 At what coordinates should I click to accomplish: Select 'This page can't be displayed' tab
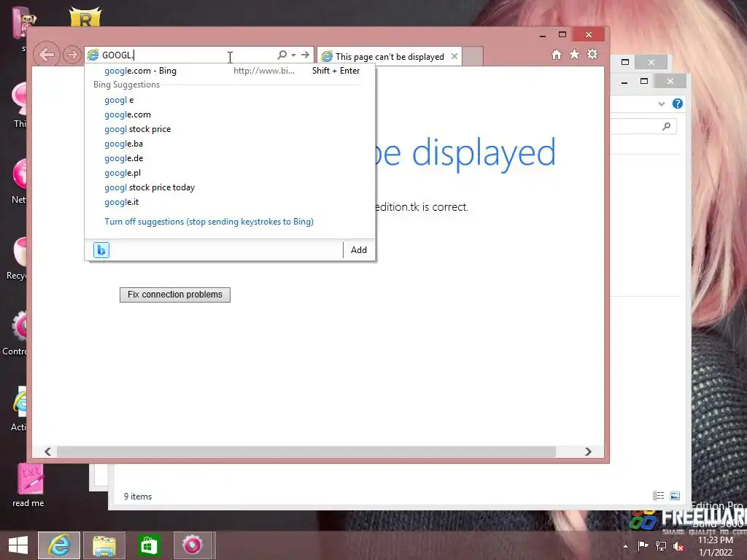[390, 57]
